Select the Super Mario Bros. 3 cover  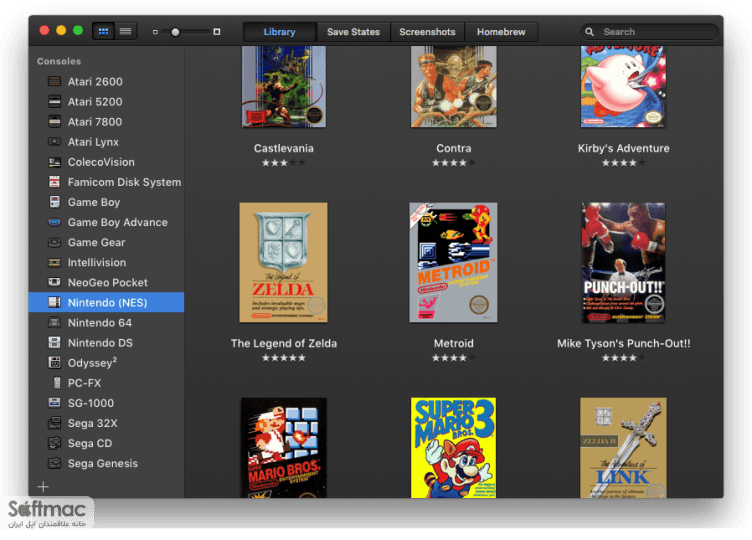coord(453,447)
